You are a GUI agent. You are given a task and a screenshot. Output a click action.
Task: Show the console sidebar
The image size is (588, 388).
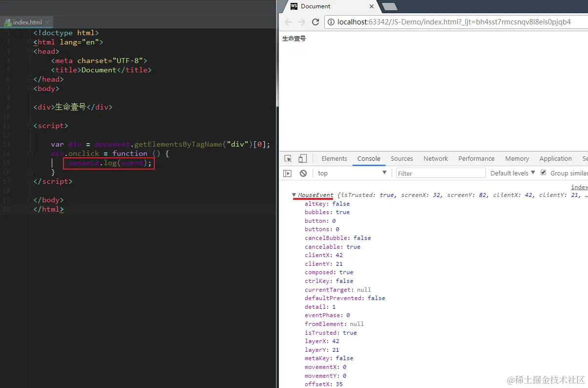[x=288, y=173]
